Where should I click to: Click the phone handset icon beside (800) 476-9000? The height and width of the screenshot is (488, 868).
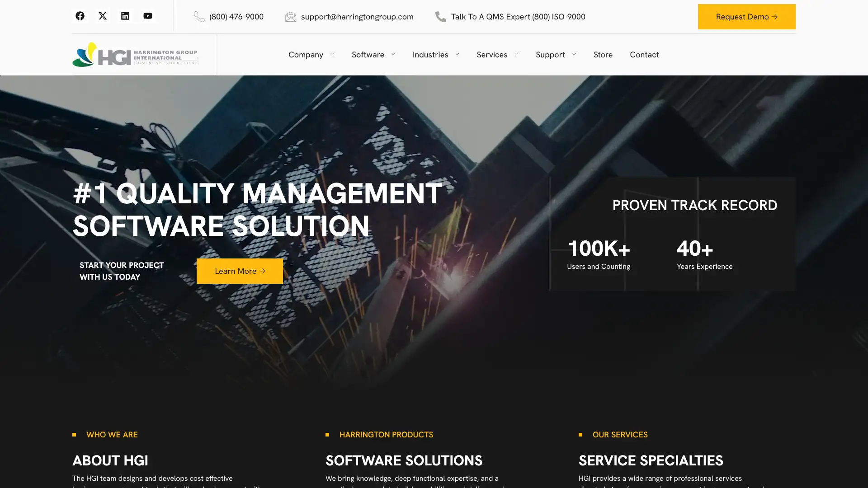[199, 17]
